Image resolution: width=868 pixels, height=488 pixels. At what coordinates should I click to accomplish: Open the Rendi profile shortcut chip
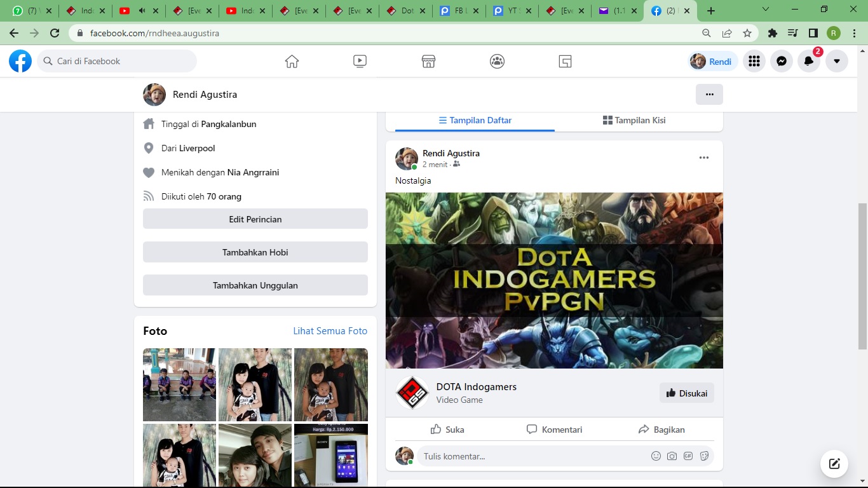[712, 61]
